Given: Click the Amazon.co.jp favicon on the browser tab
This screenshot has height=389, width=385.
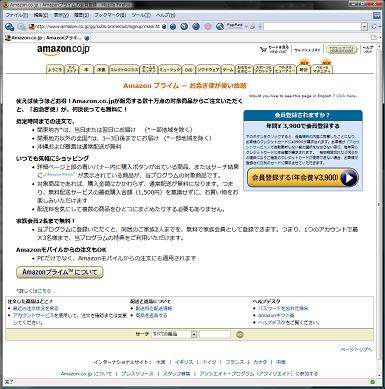Looking at the screenshot, I should [x=8, y=38].
